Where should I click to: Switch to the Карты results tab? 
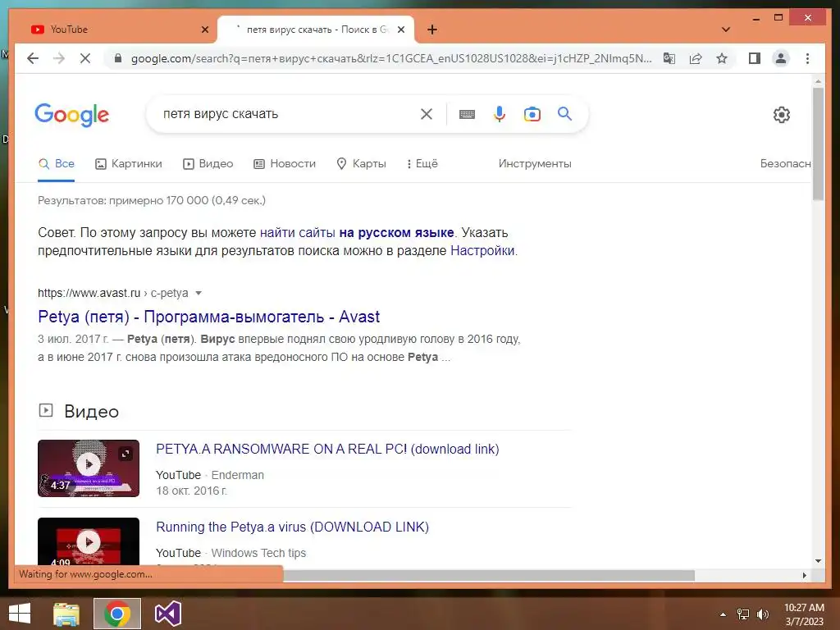[361, 163]
